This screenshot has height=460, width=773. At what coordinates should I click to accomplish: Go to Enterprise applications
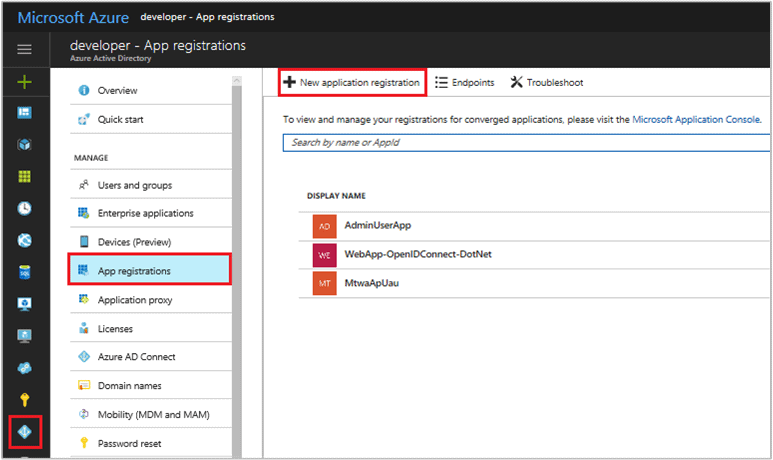point(145,213)
